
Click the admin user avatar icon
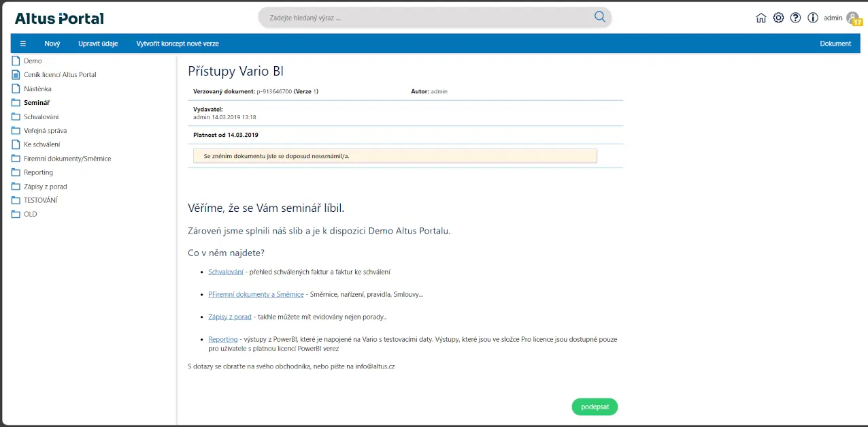(852, 18)
